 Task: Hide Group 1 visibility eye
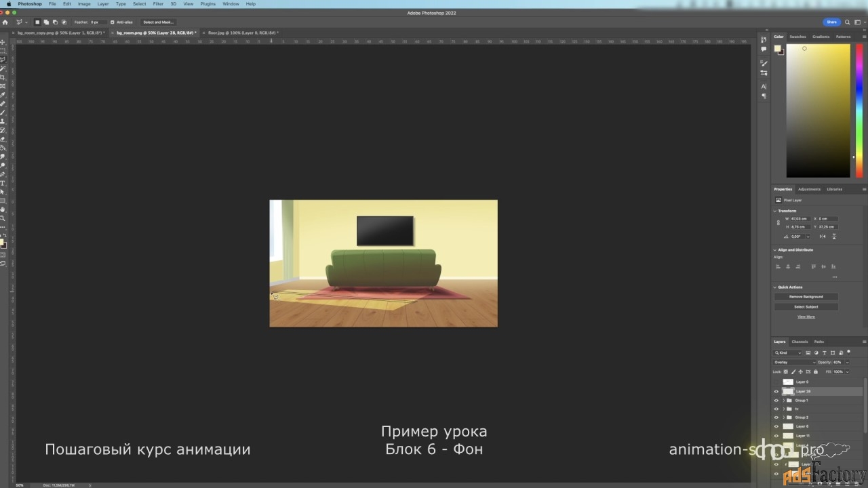(x=776, y=401)
